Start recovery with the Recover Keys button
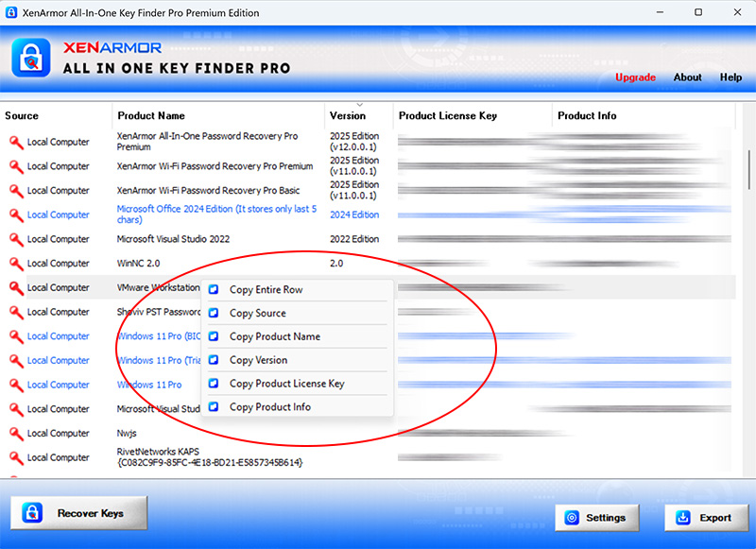 79,513
